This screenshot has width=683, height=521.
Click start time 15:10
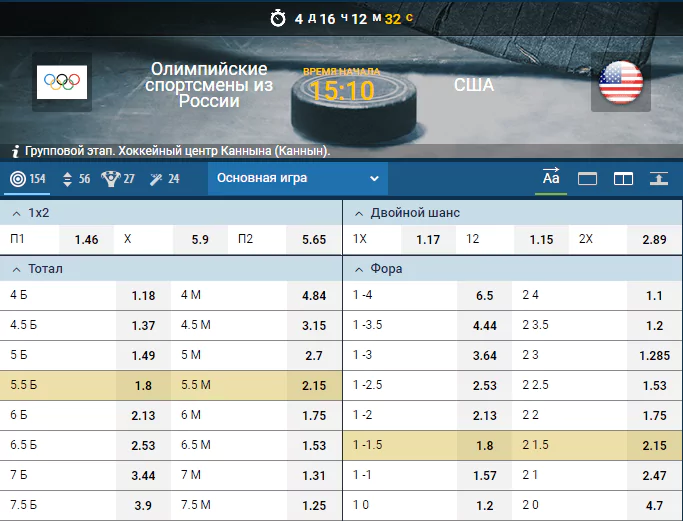tap(342, 91)
